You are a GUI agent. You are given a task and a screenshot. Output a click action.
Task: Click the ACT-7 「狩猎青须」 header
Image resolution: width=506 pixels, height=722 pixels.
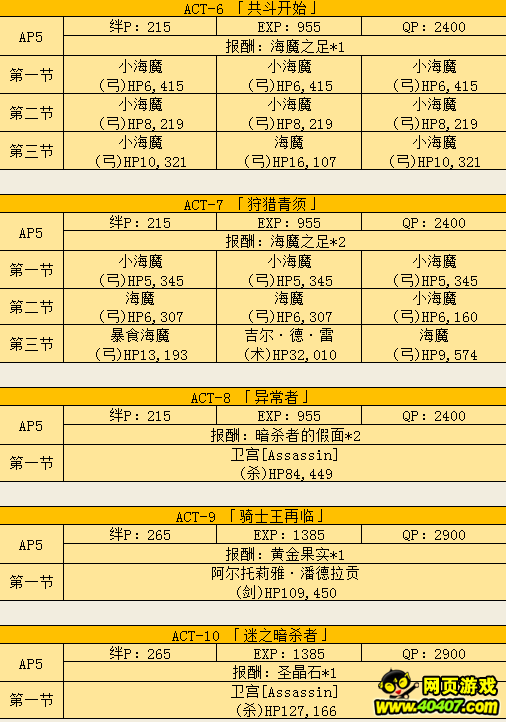(x=253, y=204)
